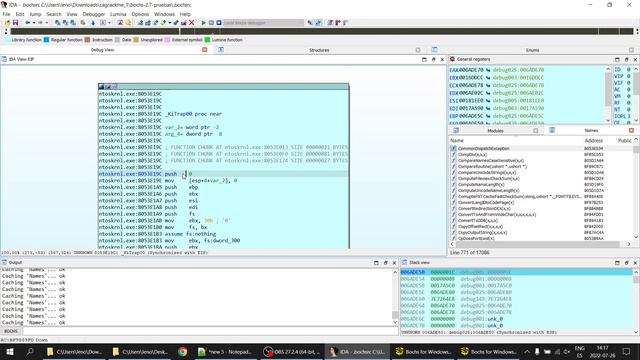Open the Search menu
This screenshot has width=640, height=360.
pos(53,14)
